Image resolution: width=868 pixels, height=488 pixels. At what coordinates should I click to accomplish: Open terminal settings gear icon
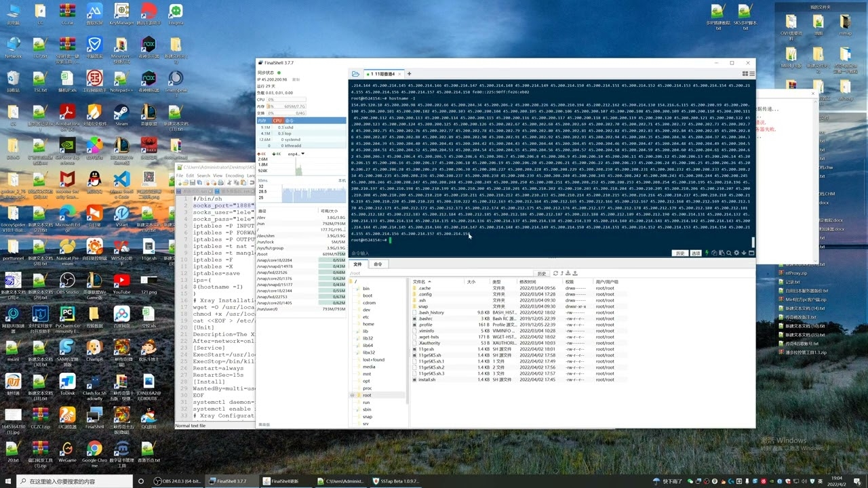pyautogui.click(x=736, y=253)
